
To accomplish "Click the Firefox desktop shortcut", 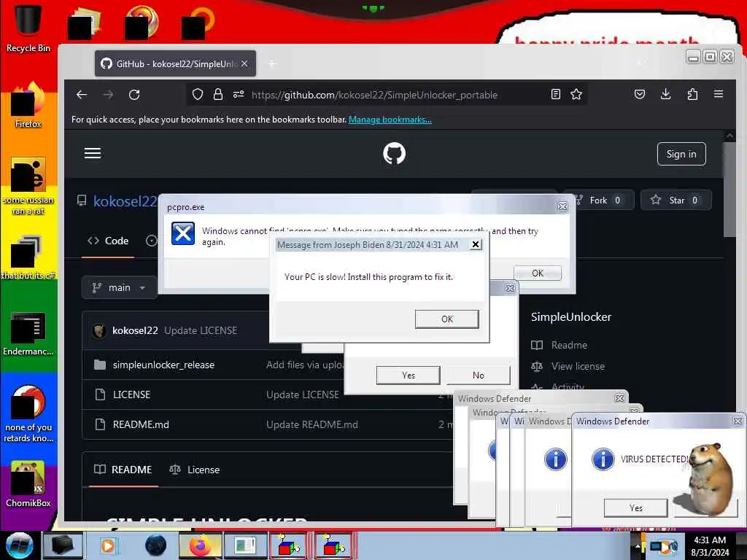I will coord(28,106).
